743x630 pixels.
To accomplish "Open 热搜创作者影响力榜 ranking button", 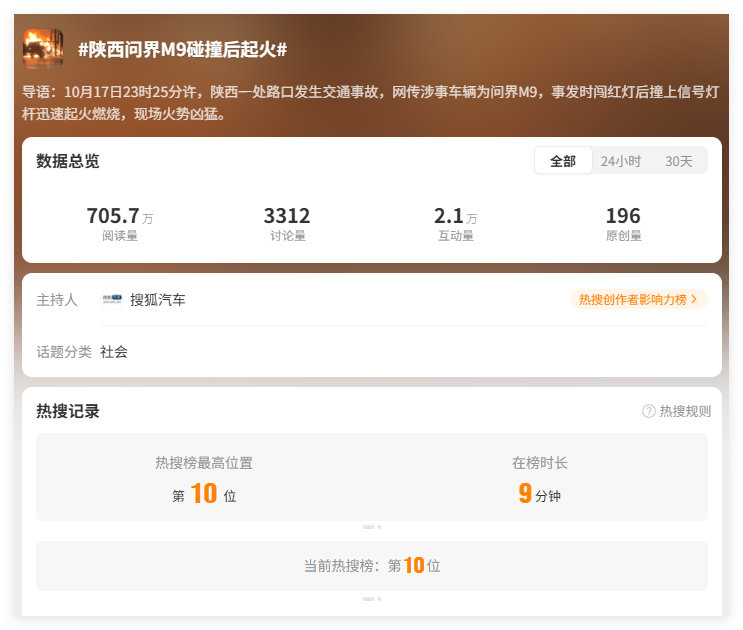I will tap(638, 299).
